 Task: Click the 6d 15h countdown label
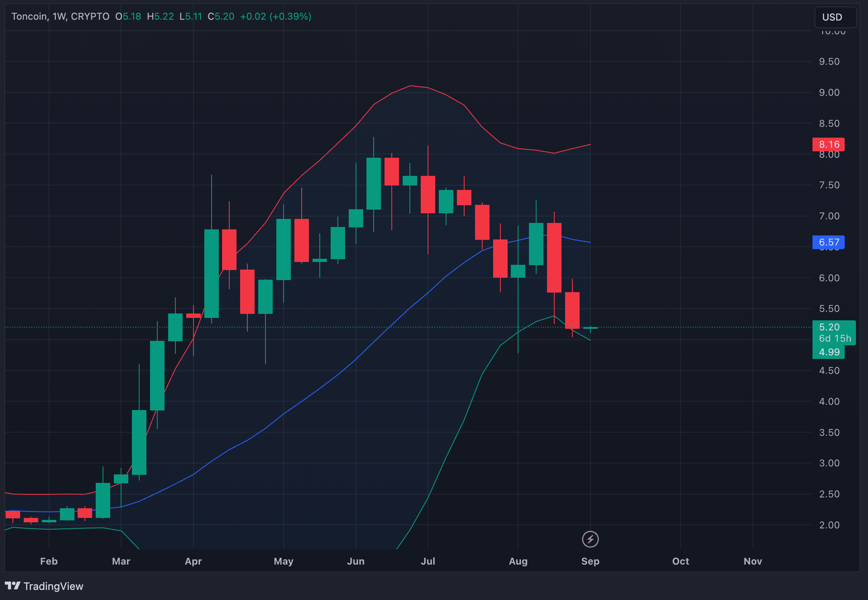tap(835, 338)
